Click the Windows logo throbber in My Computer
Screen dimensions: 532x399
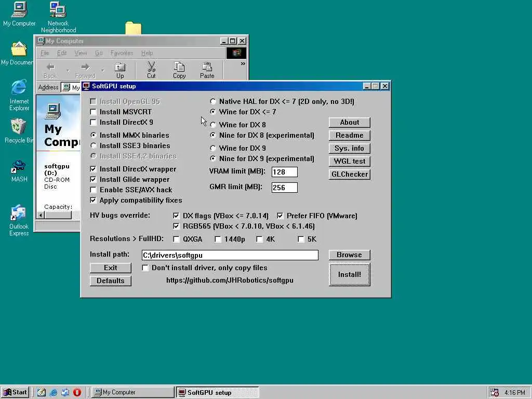pyautogui.click(x=236, y=53)
